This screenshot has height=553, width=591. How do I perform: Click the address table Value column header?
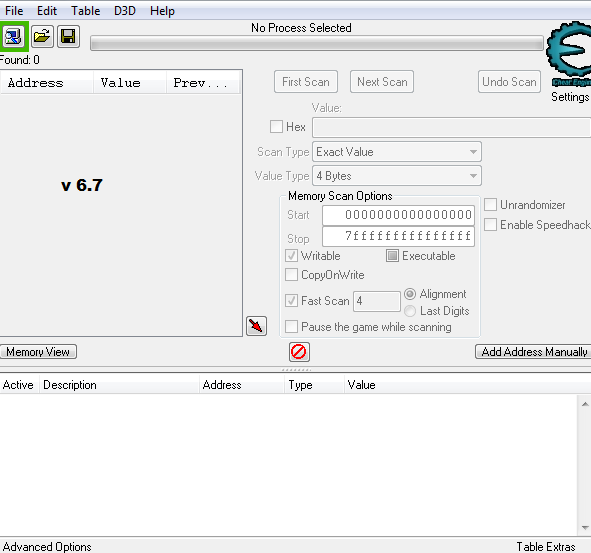point(467,385)
